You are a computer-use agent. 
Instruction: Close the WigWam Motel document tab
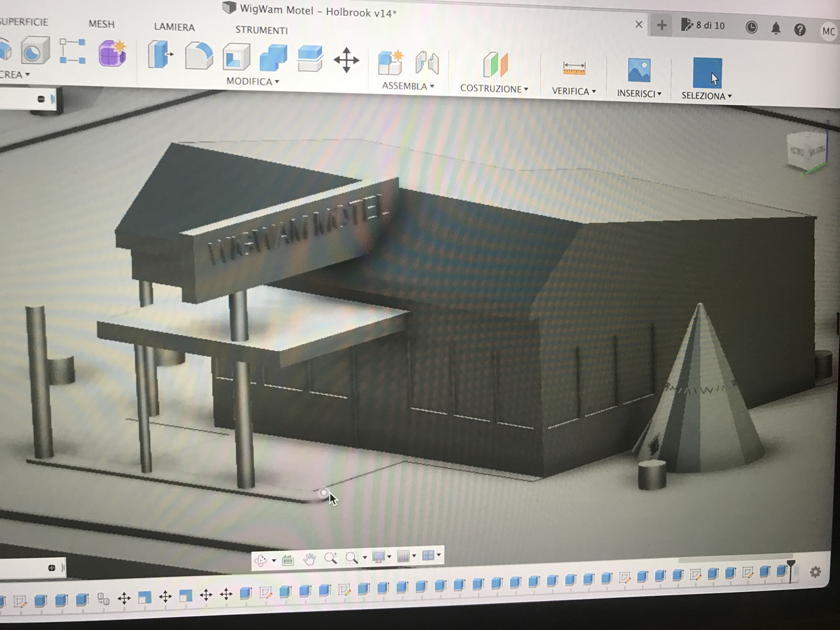click(639, 24)
